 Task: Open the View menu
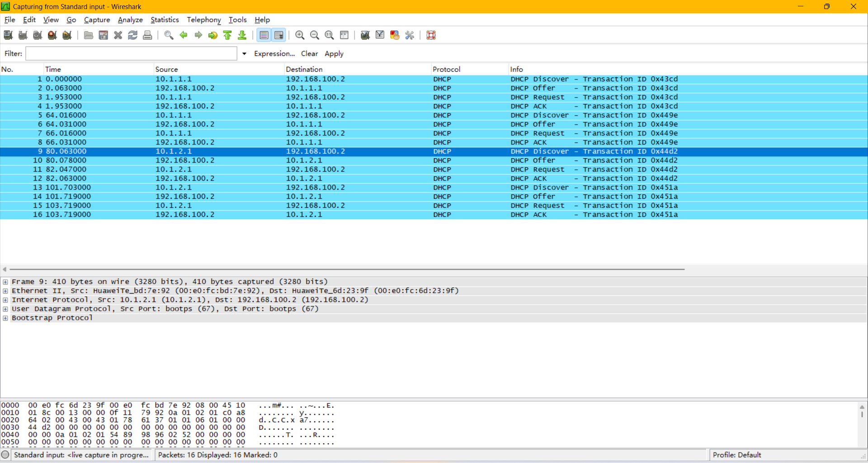click(x=51, y=20)
